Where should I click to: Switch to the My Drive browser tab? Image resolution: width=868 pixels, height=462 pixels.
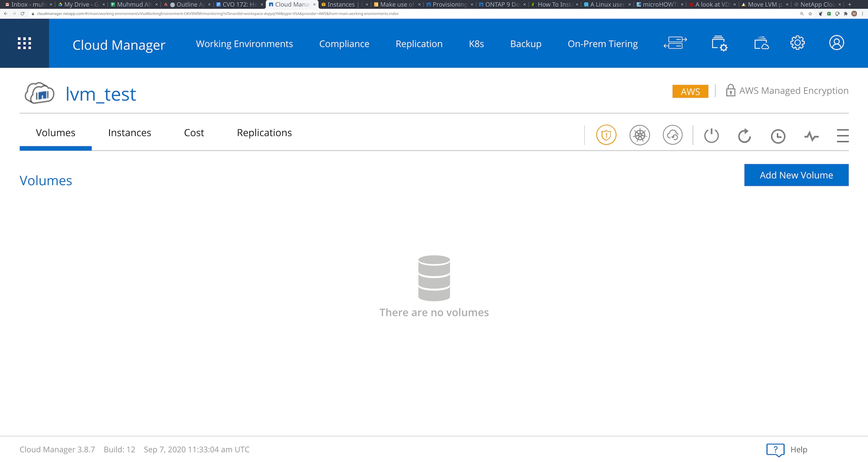pyautogui.click(x=81, y=4)
